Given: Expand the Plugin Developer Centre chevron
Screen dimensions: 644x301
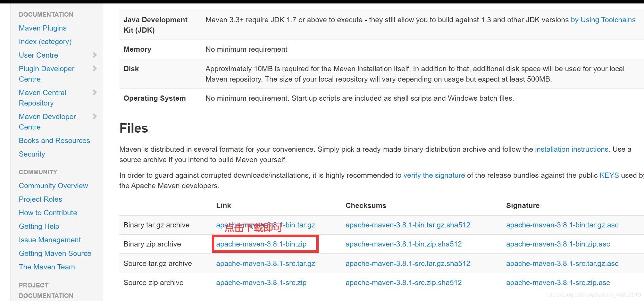Looking at the screenshot, I should point(94,68).
